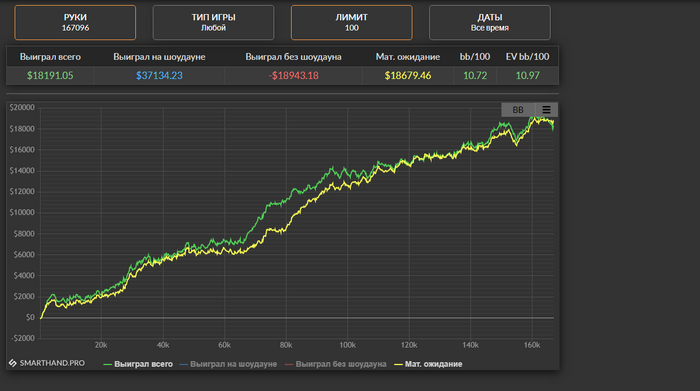Click the $0 y-axis label
This screenshot has height=391, width=700.
click(x=30, y=317)
